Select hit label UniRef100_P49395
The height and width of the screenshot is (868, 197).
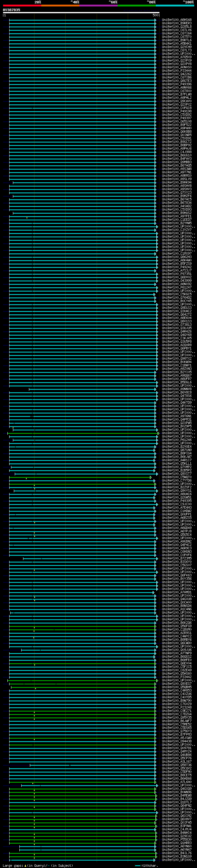177,501
